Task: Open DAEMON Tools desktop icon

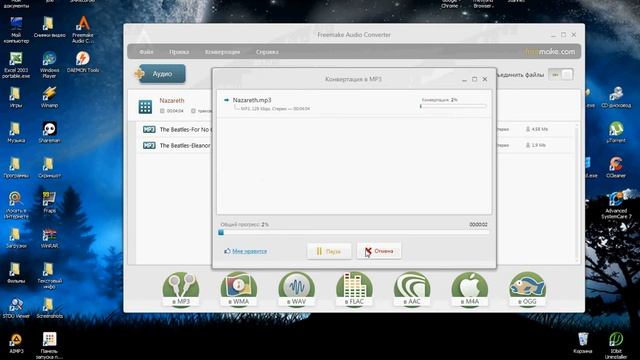Action: [83, 62]
